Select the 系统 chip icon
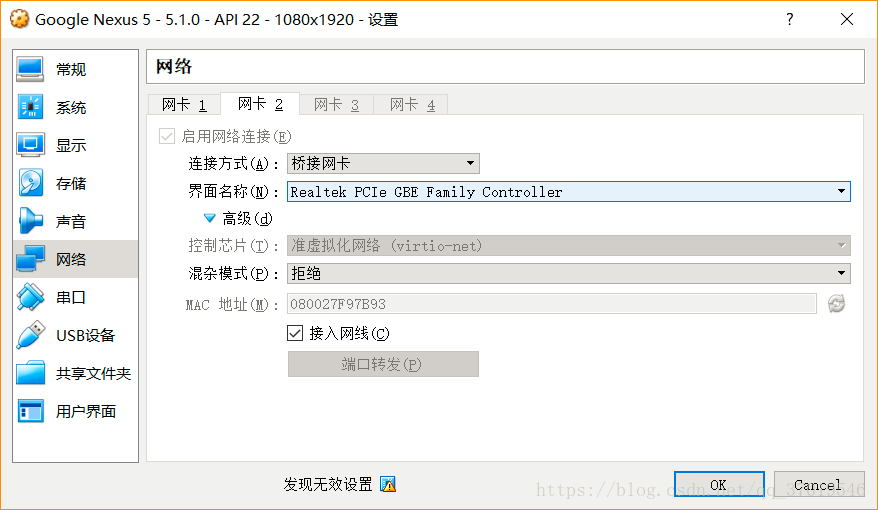Image resolution: width=878 pixels, height=510 pixels. (30, 107)
